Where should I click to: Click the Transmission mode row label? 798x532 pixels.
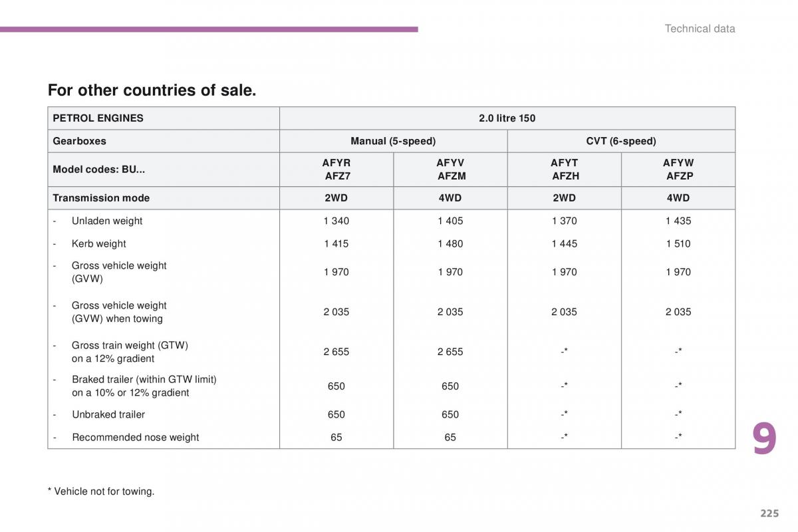tap(101, 198)
